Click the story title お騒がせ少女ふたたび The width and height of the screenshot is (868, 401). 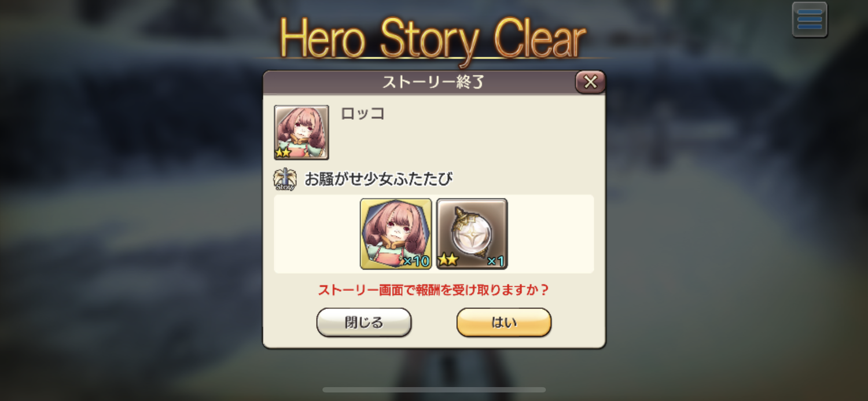378,179
